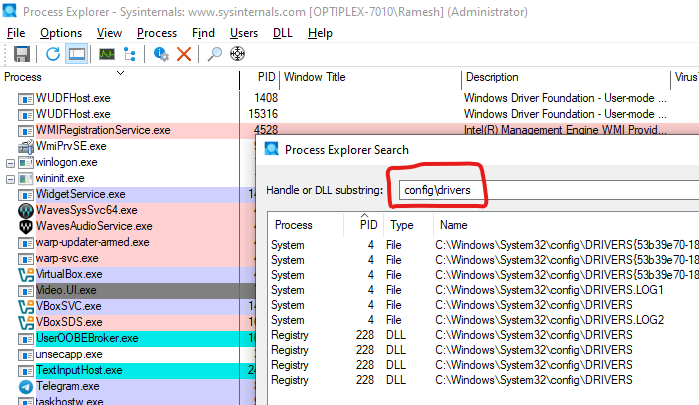Open the File menu
Image resolution: width=699 pixels, height=405 pixels.
16,33
